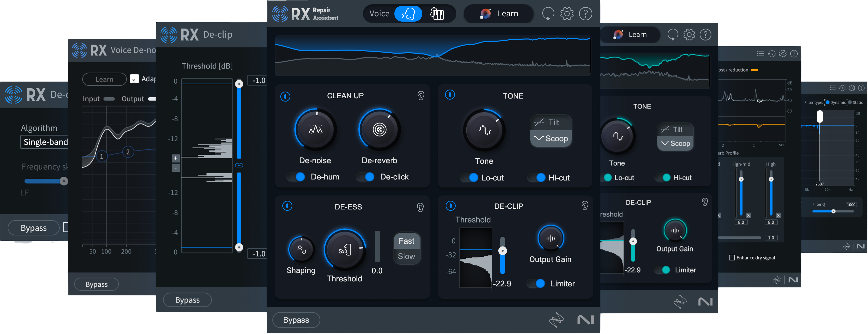Image resolution: width=868 pixels, height=334 pixels.
Task: Enable the De-hum toggle
Action: [296, 176]
